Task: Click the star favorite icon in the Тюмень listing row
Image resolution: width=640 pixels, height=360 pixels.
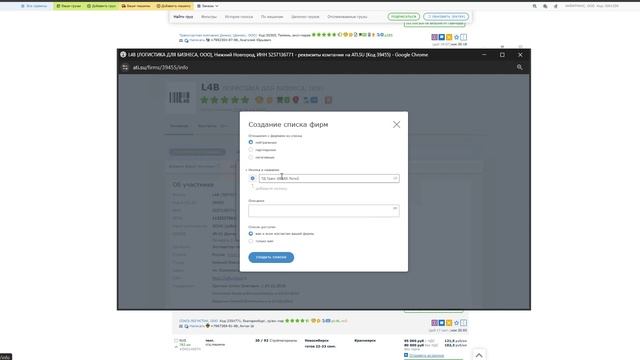Action: click(456, 37)
